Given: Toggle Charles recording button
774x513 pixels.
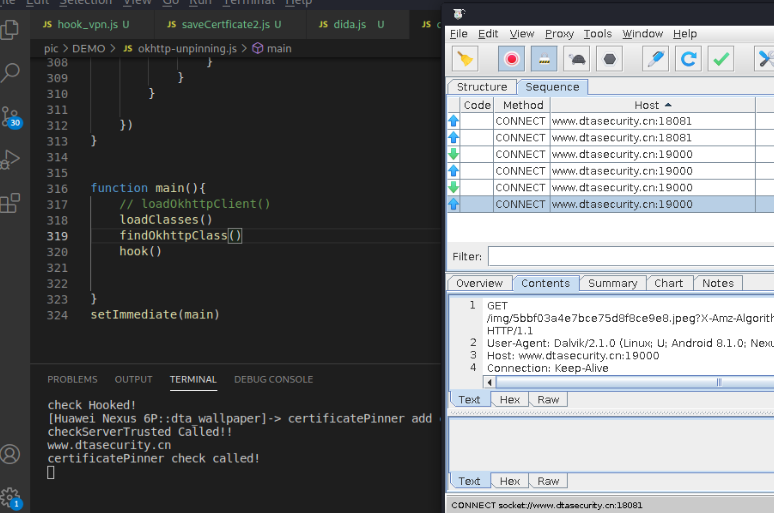Looking at the screenshot, I should [511, 59].
